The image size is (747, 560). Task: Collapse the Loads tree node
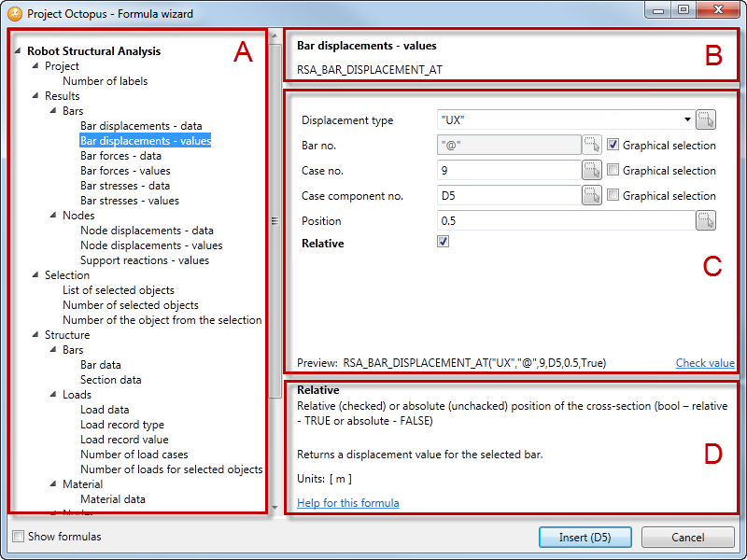(53, 394)
